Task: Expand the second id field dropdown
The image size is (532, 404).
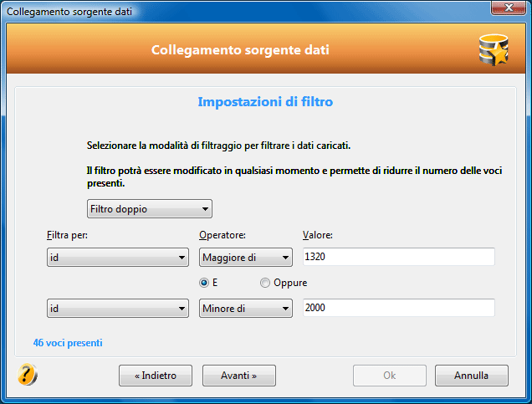Action: 118,308
